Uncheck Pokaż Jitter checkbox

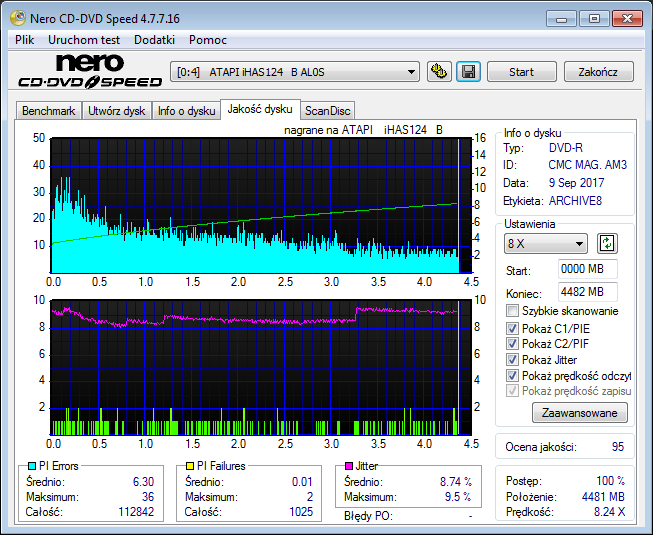tap(512, 360)
